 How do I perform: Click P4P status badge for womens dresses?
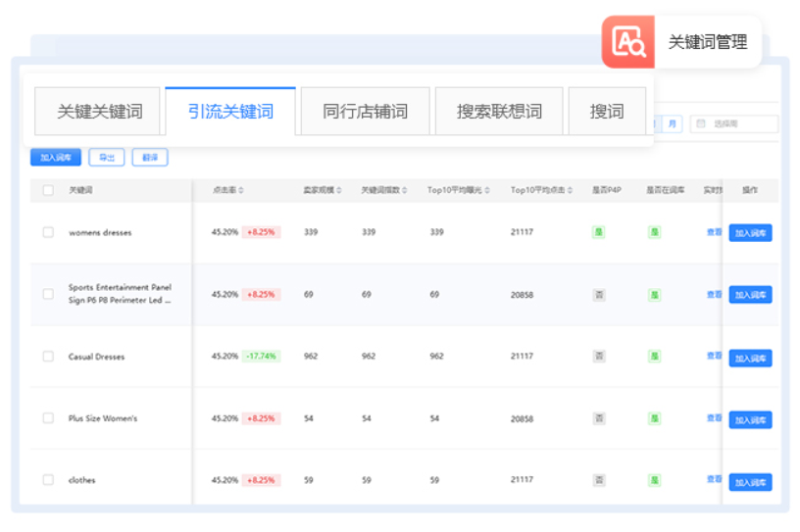[598, 232]
